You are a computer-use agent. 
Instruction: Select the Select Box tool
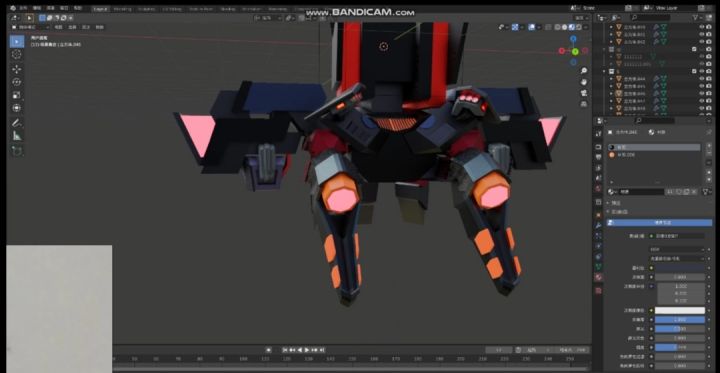click(x=17, y=41)
